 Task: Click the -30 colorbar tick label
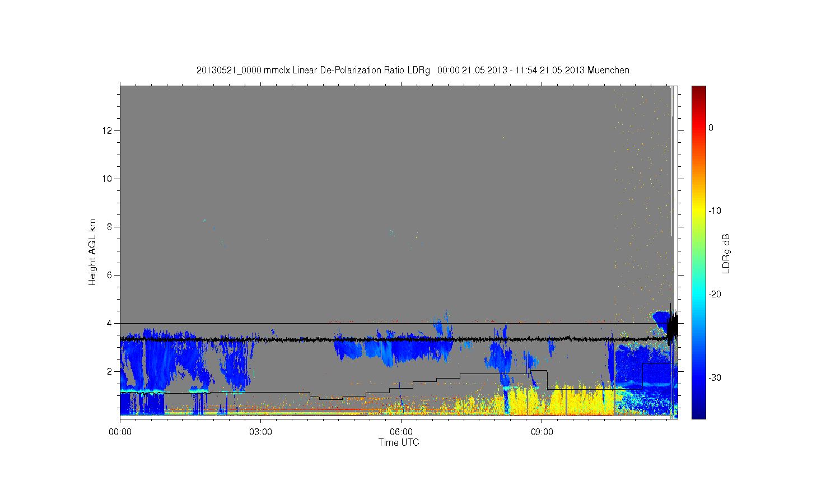pyautogui.click(x=715, y=377)
